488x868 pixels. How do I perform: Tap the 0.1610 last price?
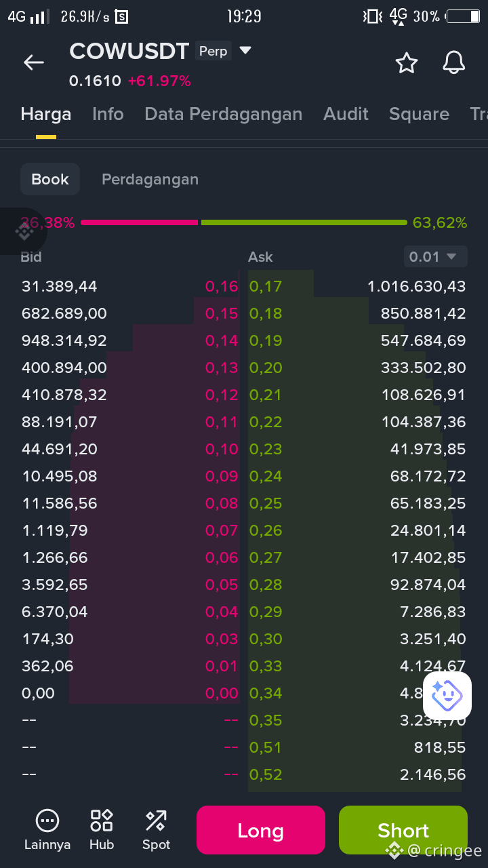95,81
